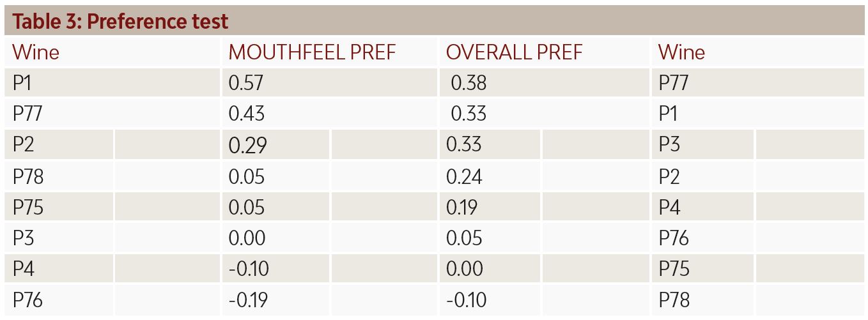Click the right Wine column header
The image size is (868, 320).
[x=681, y=52]
